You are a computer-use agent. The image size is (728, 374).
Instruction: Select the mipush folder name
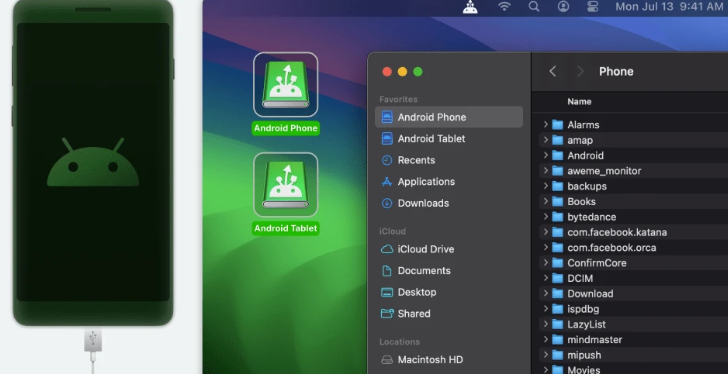[x=584, y=355]
